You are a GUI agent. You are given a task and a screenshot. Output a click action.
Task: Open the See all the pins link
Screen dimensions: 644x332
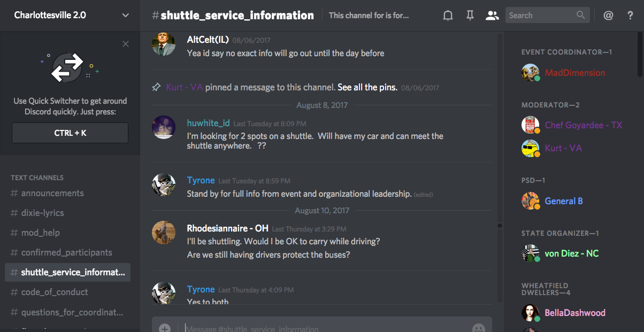coord(367,87)
